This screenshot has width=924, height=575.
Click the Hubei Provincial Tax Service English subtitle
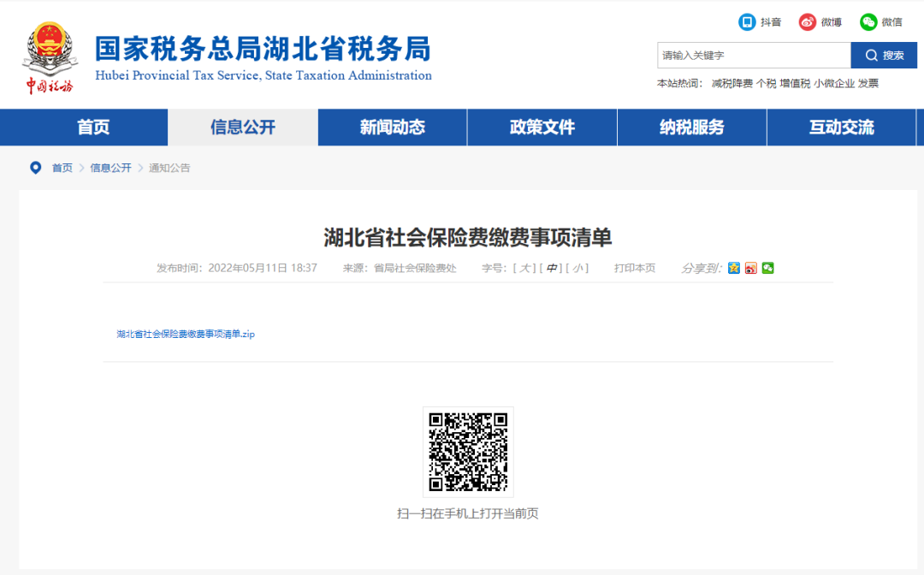coord(264,75)
